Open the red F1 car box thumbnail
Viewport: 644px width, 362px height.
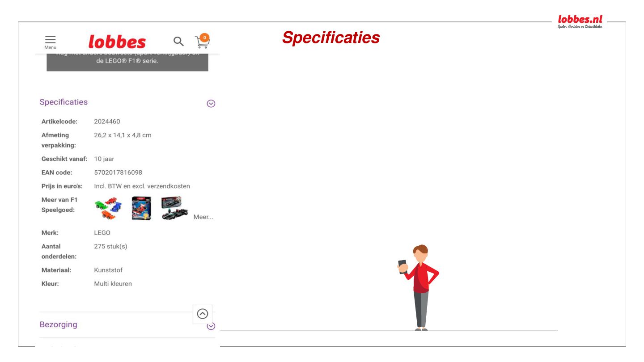point(142,208)
